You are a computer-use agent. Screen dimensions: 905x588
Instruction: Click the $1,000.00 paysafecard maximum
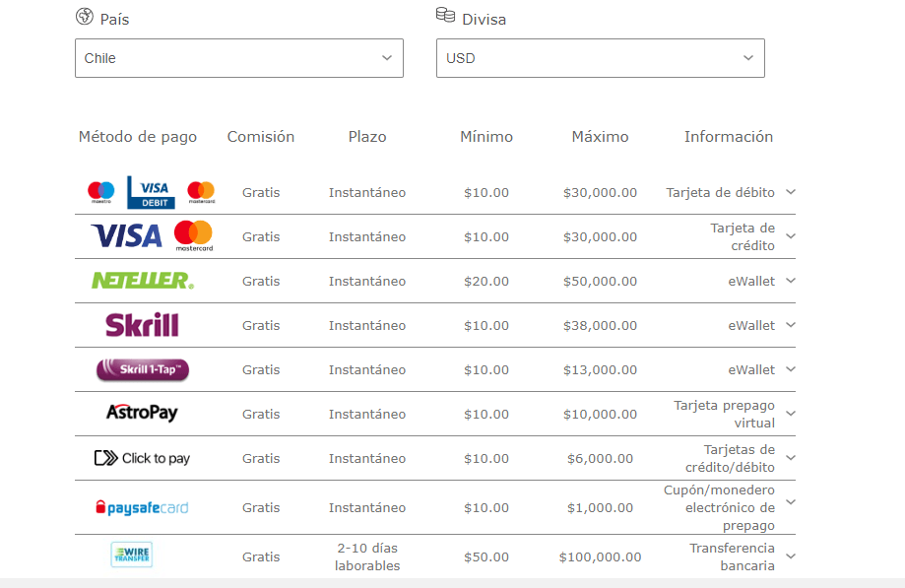pos(601,508)
